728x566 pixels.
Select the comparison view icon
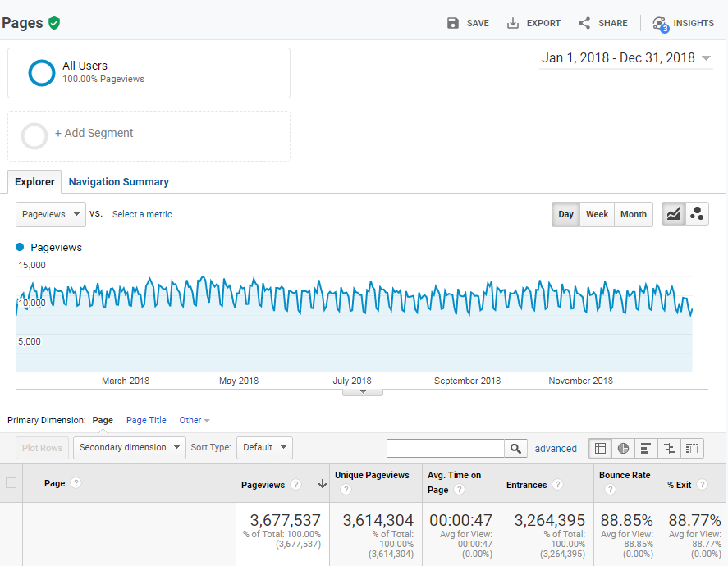[669, 448]
